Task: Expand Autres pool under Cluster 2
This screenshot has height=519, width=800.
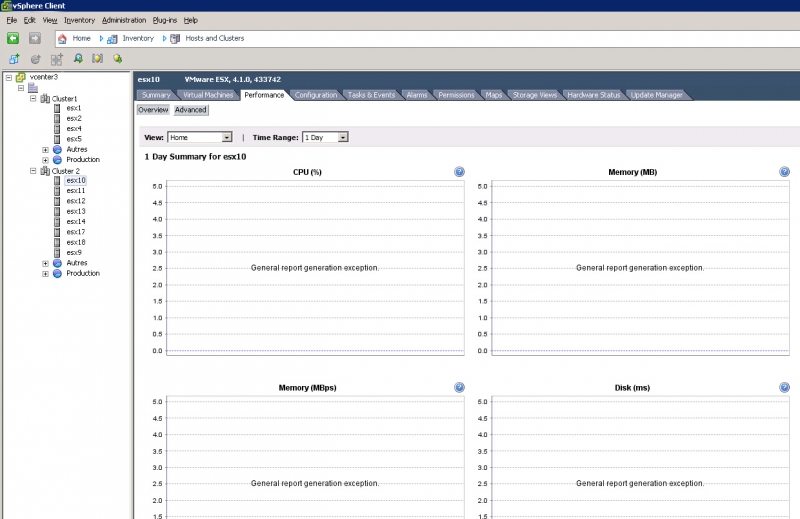Action: [45, 264]
